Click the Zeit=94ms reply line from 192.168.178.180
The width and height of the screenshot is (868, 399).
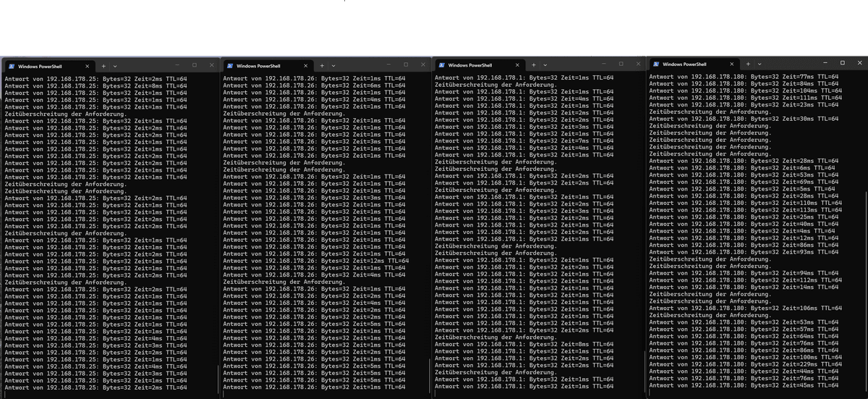744,273
